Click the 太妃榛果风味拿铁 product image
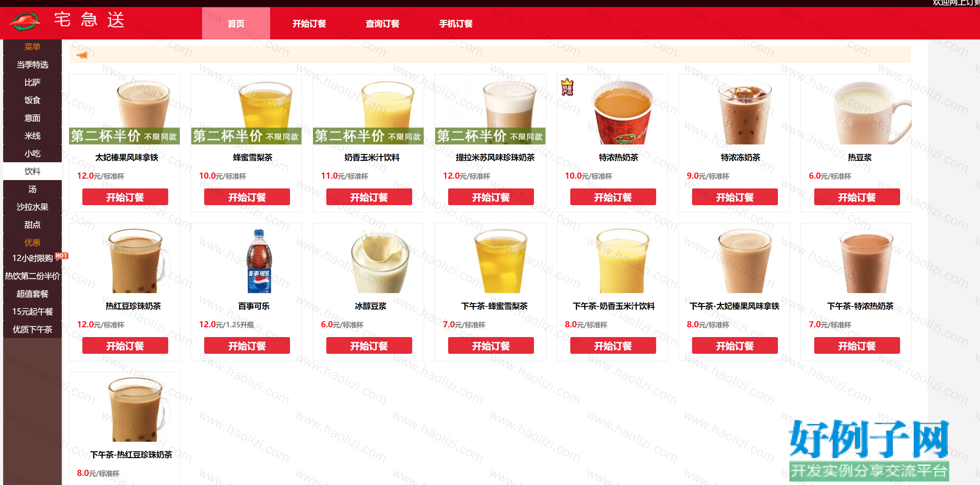This screenshot has height=485, width=980. (124, 110)
